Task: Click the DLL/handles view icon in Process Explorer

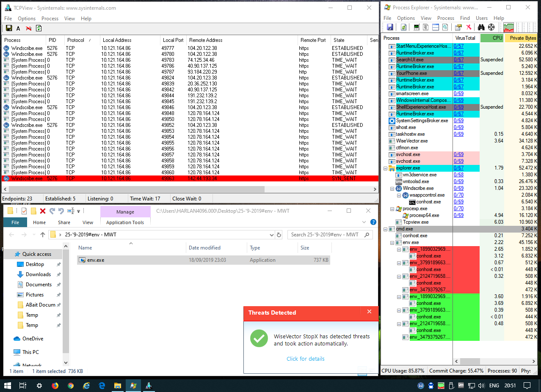Action: 445,27
